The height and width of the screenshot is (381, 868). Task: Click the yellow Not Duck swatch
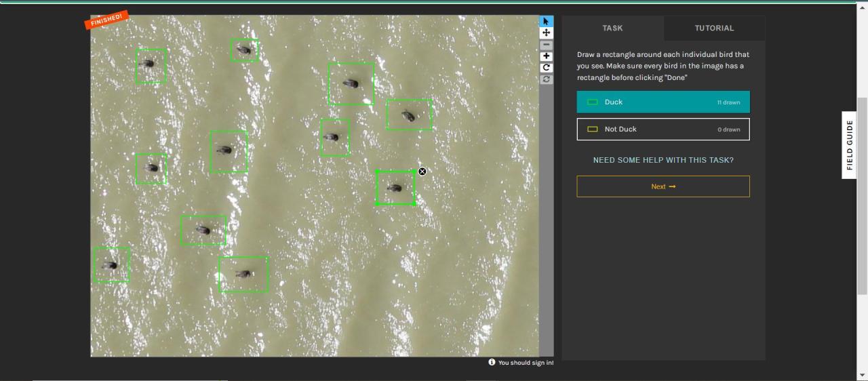(x=592, y=129)
